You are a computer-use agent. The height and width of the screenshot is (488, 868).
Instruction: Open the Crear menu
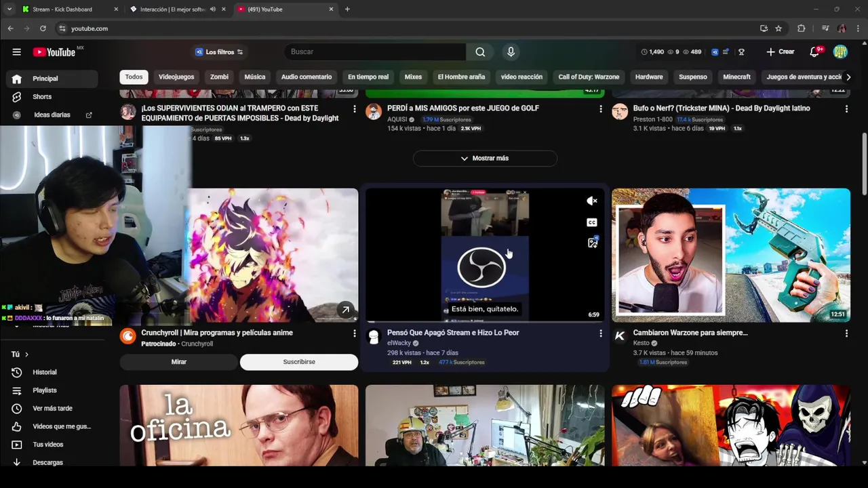point(780,52)
